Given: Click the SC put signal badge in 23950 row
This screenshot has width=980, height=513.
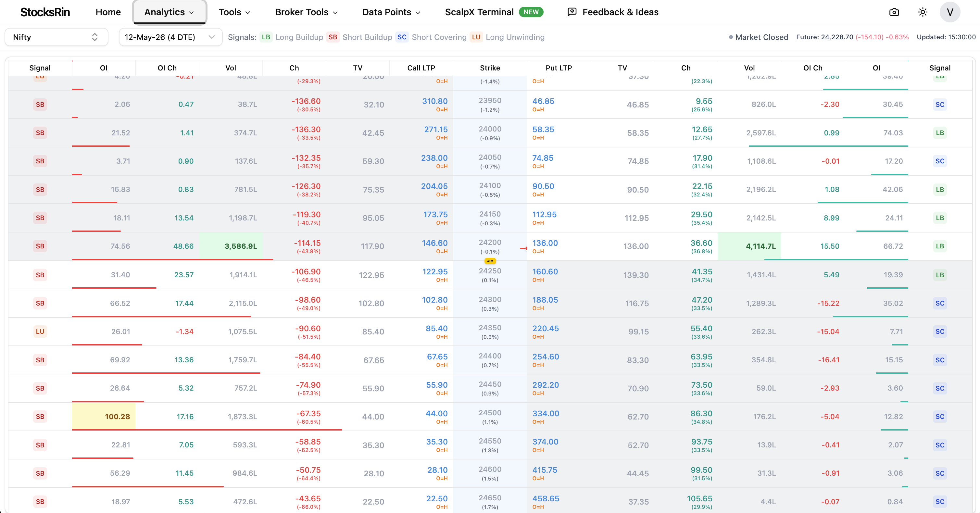Looking at the screenshot, I should click(x=940, y=105).
